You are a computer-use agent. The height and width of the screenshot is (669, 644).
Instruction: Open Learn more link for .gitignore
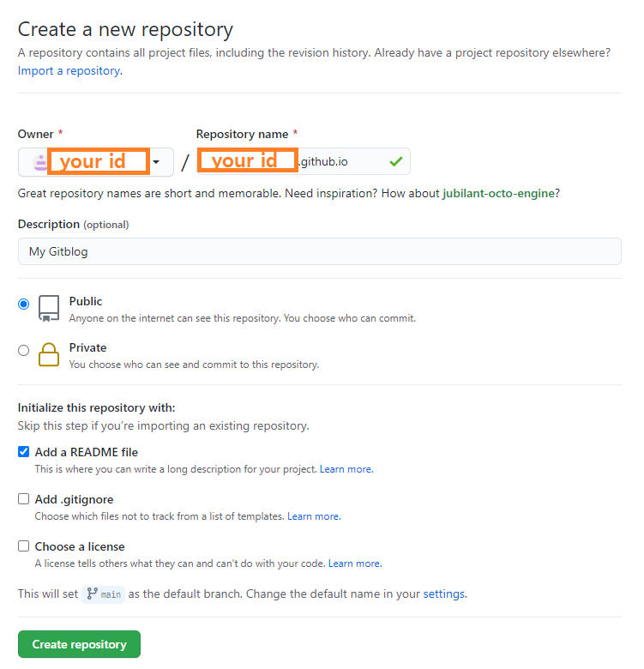tap(314, 516)
